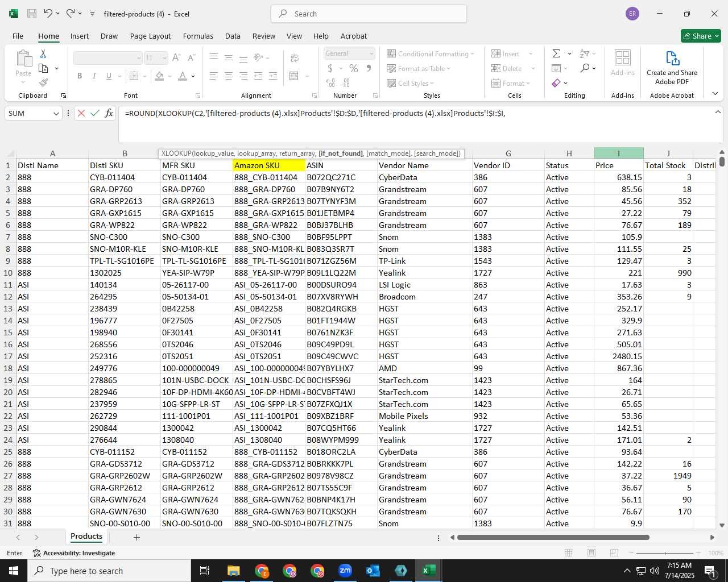Click the AutoSum sigma icon
This screenshot has height=582, width=728.
pyautogui.click(x=556, y=53)
